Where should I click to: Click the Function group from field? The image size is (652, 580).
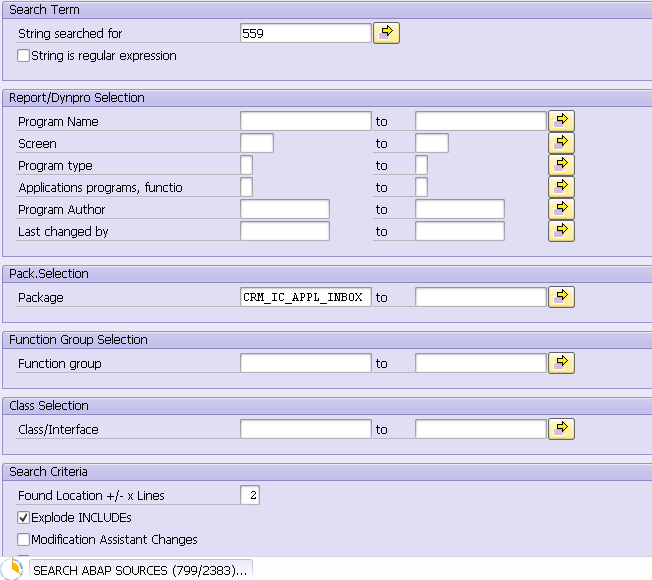[x=306, y=363]
